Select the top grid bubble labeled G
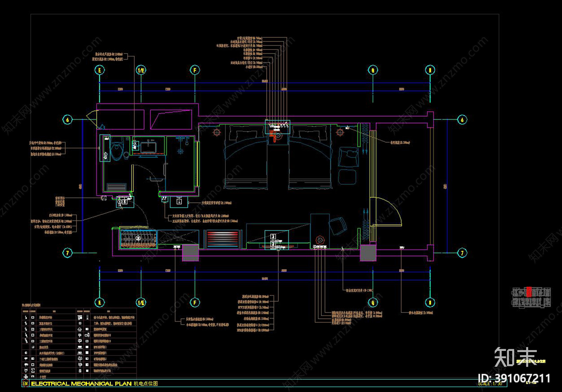Screen dimensions: 562x392 click(373, 70)
